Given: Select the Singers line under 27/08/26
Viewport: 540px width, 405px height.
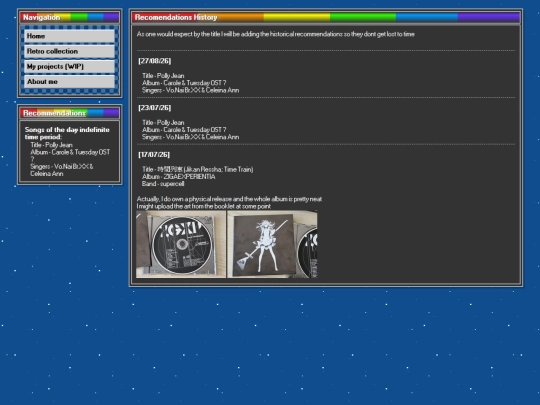Looking at the screenshot, I should pyautogui.click(x=190, y=90).
